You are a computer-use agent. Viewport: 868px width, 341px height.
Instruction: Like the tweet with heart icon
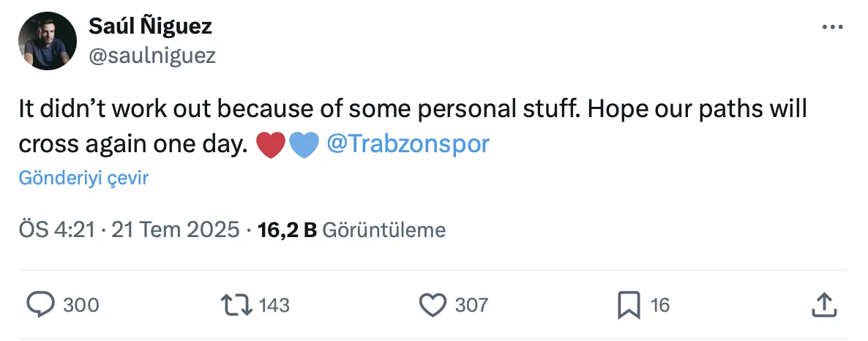click(x=433, y=304)
